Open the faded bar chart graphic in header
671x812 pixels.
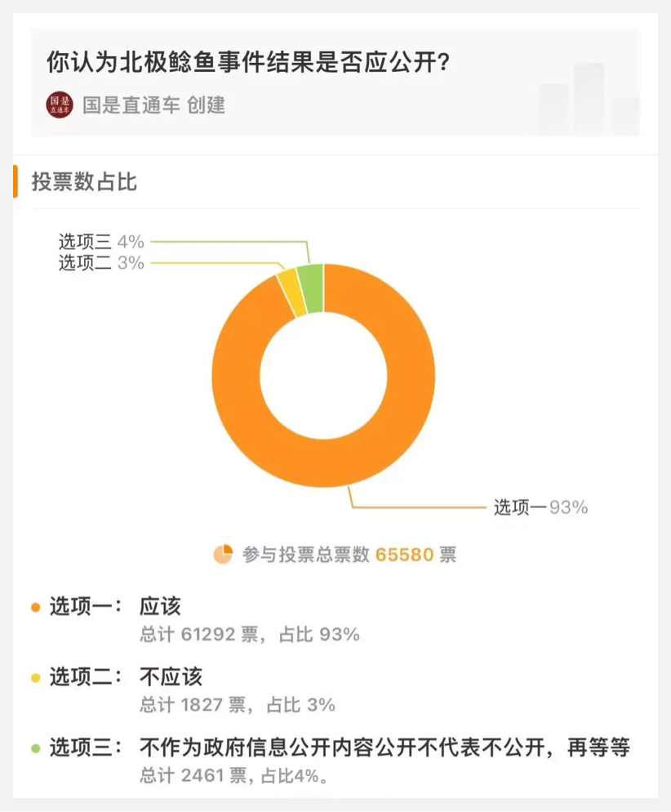point(589,98)
